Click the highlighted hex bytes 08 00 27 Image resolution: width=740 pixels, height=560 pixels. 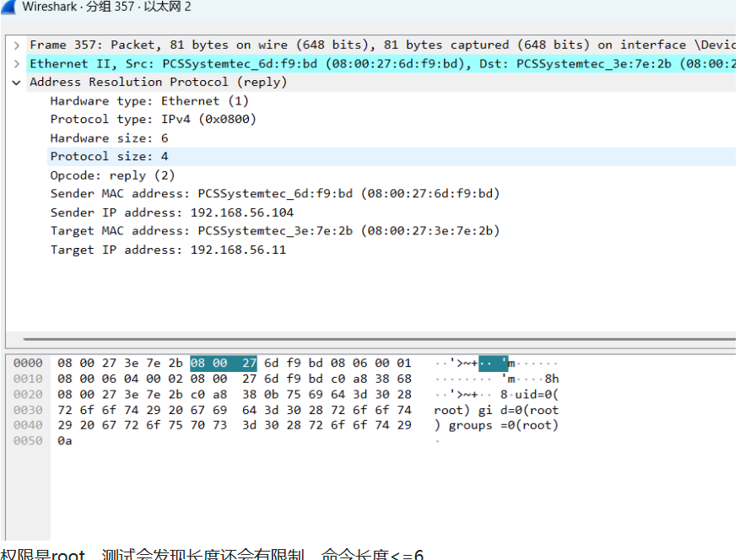224,363
